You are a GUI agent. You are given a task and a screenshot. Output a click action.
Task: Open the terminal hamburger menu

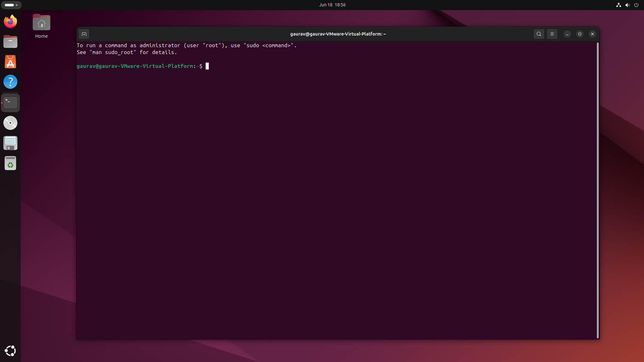[x=552, y=34]
